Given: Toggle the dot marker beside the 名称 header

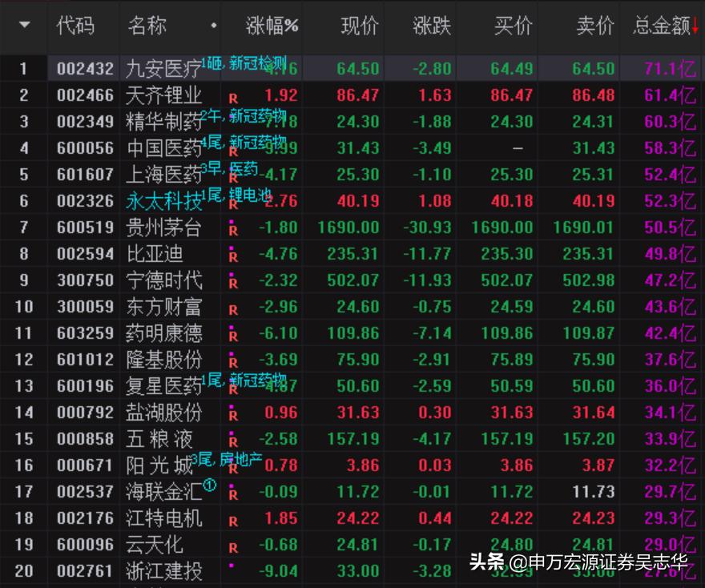Looking at the screenshot, I should 214,26.
